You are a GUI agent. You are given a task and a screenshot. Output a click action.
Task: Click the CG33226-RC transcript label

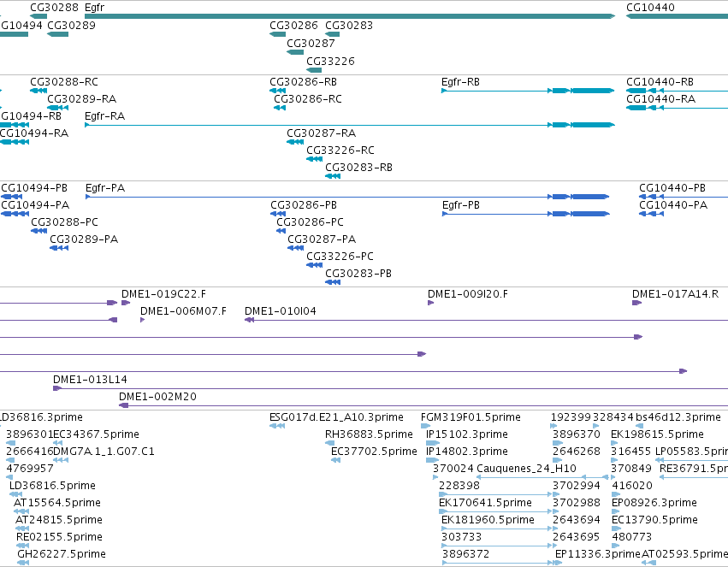(340, 151)
